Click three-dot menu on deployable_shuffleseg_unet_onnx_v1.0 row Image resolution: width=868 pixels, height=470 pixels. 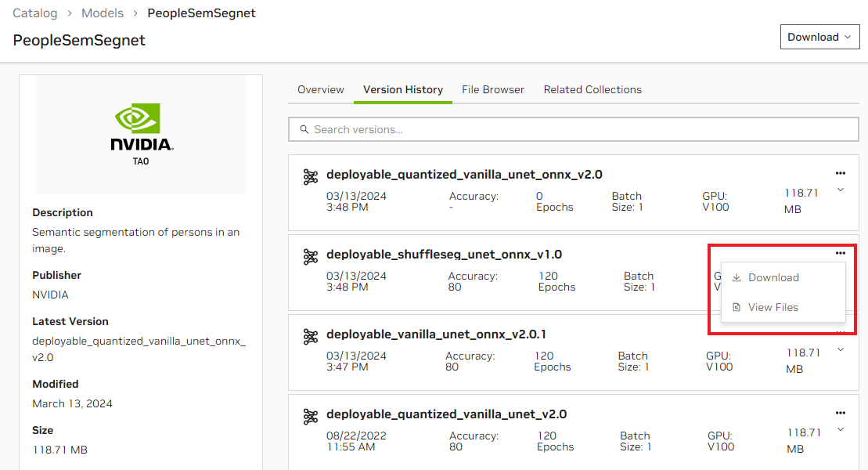pyautogui.click(x=840, y=253)
